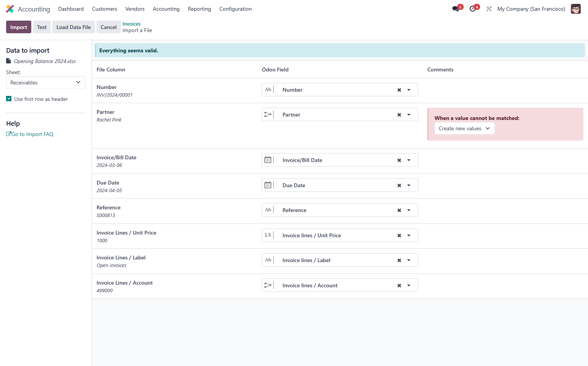The height and width of the screenshot is (366, 588).
Task: Open the Accounting menu next to Vendors
Action: (x=166, y=9)
